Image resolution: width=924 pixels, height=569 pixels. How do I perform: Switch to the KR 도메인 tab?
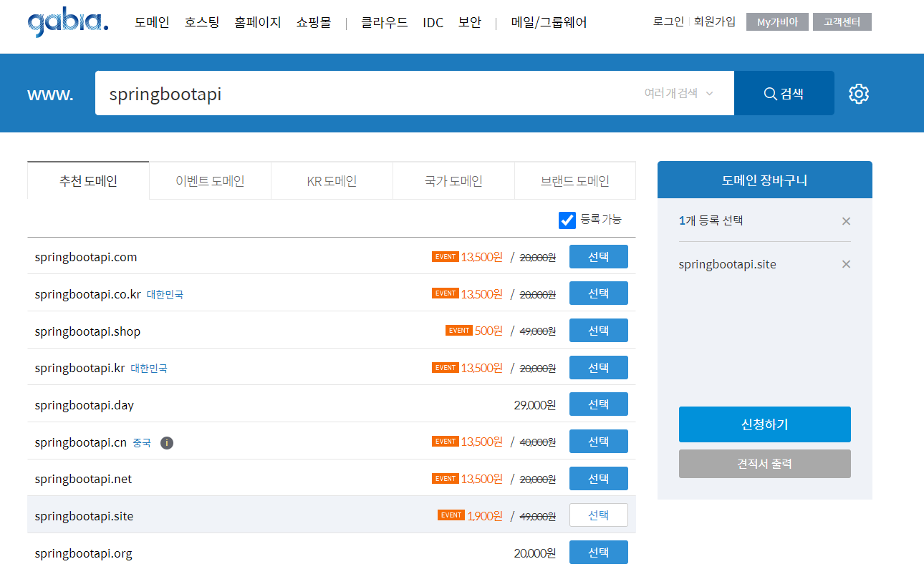click(x=332, y=181)
